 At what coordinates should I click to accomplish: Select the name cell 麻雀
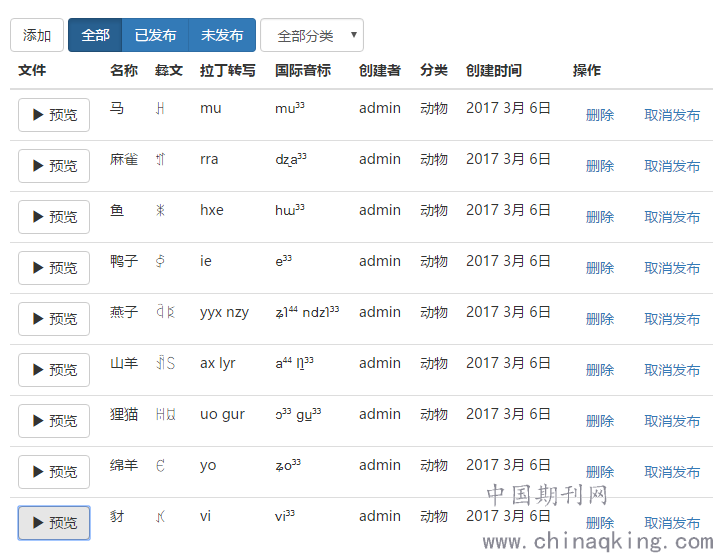124,159
